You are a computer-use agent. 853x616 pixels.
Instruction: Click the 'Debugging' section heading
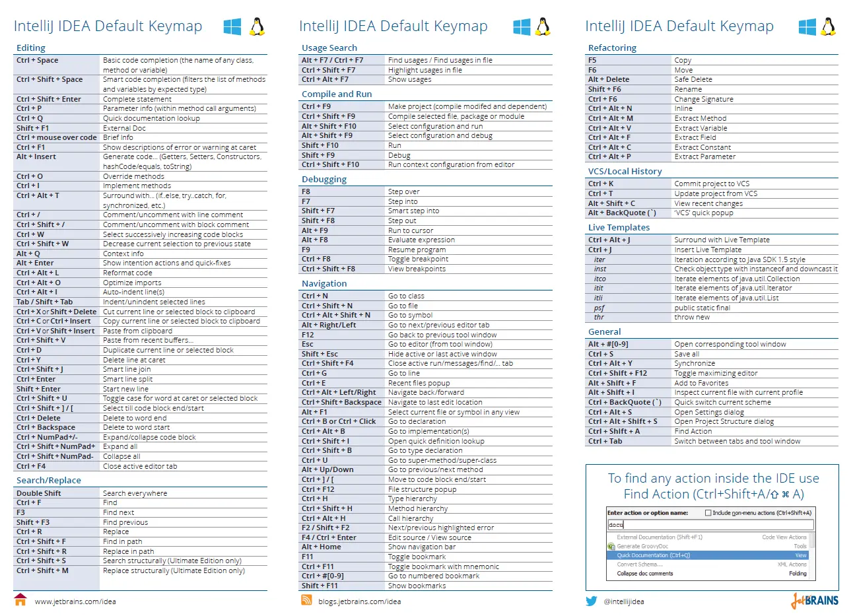[x=324, y=180]
